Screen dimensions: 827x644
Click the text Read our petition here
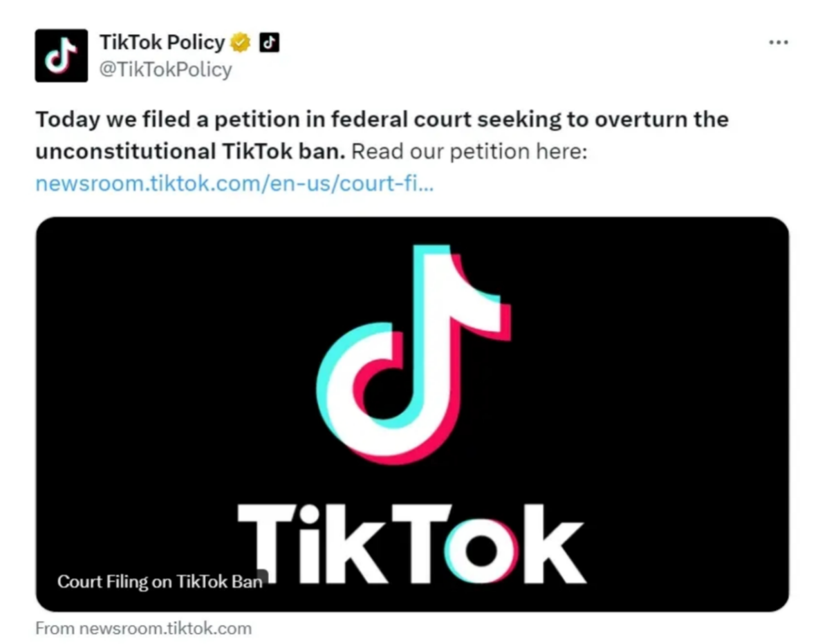[x=469, y=151]
